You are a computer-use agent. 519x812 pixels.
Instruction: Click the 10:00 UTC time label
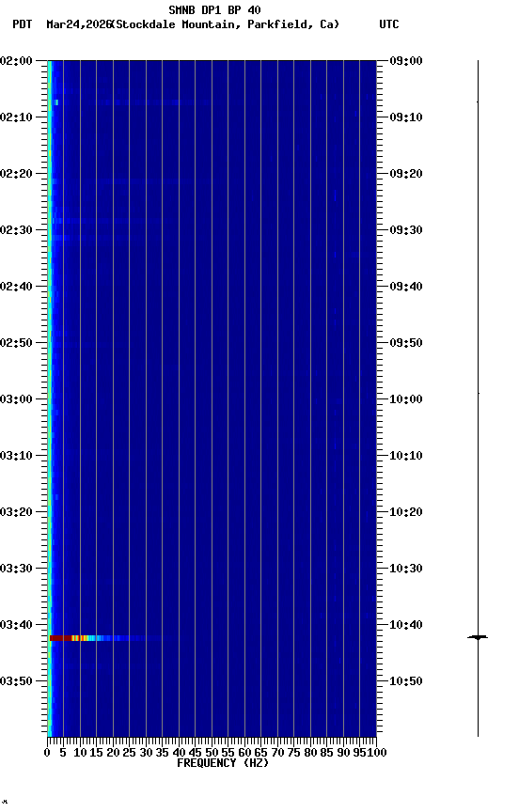(406, 399)
